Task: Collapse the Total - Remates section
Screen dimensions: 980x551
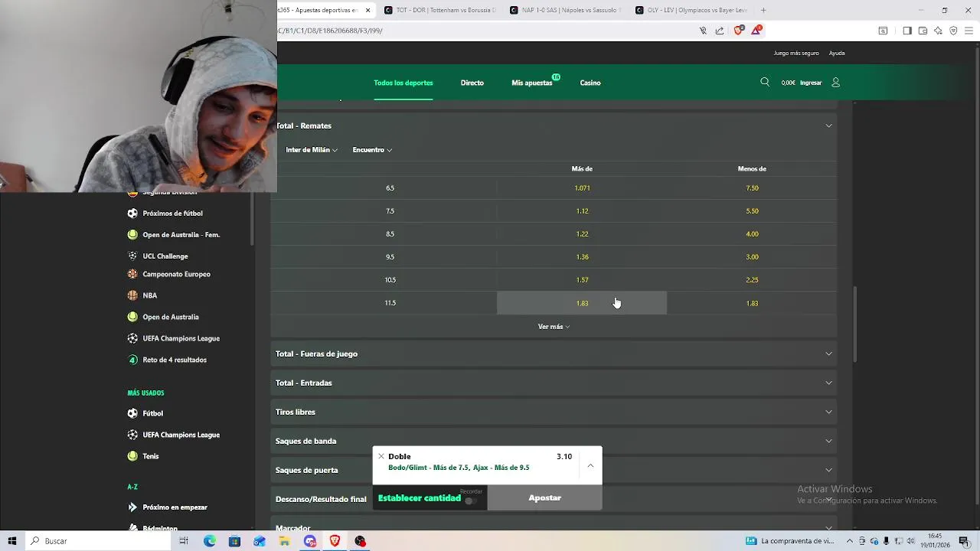Action: click(x=554, y=126)
